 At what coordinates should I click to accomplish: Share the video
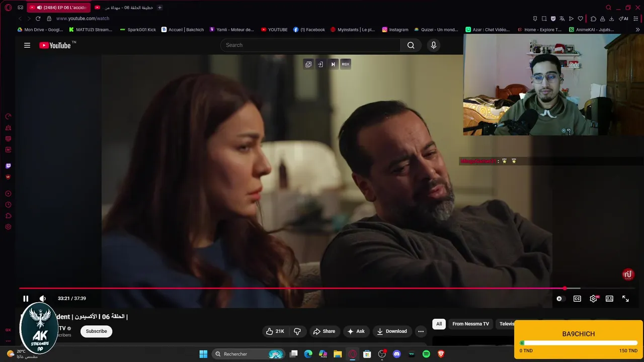pyautogui.click(x=324, y=331)
